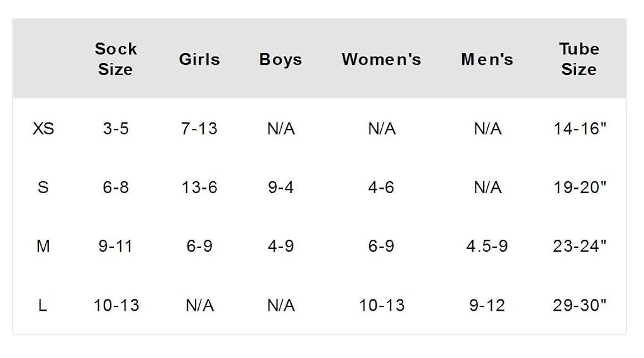The width and height of the screenshot is (644, 358).
Task: Select the L row label
Action: (x=43, y=305)
